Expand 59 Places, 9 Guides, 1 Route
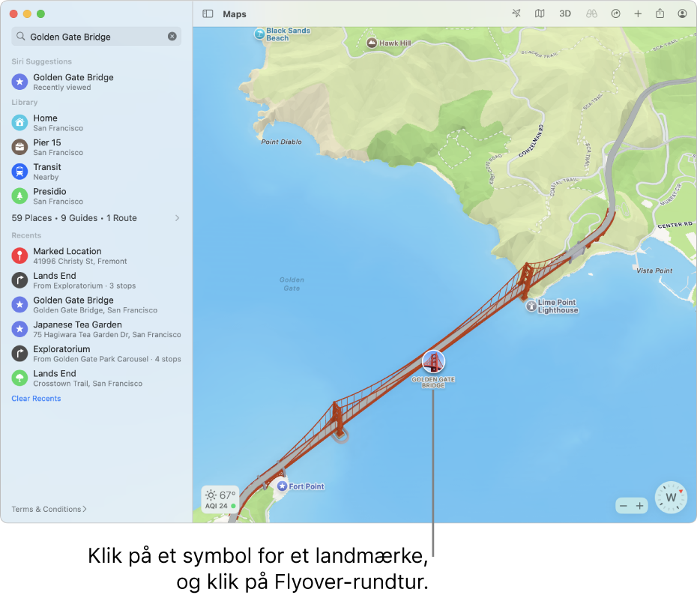Viewport: 700px width, 598px height. 97,219
